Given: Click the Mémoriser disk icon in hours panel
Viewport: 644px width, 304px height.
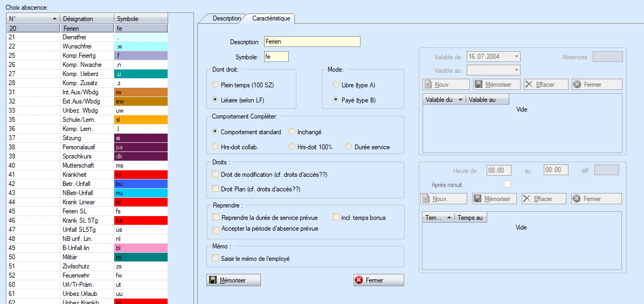Looking at the screenshot, I should point(477,199).
